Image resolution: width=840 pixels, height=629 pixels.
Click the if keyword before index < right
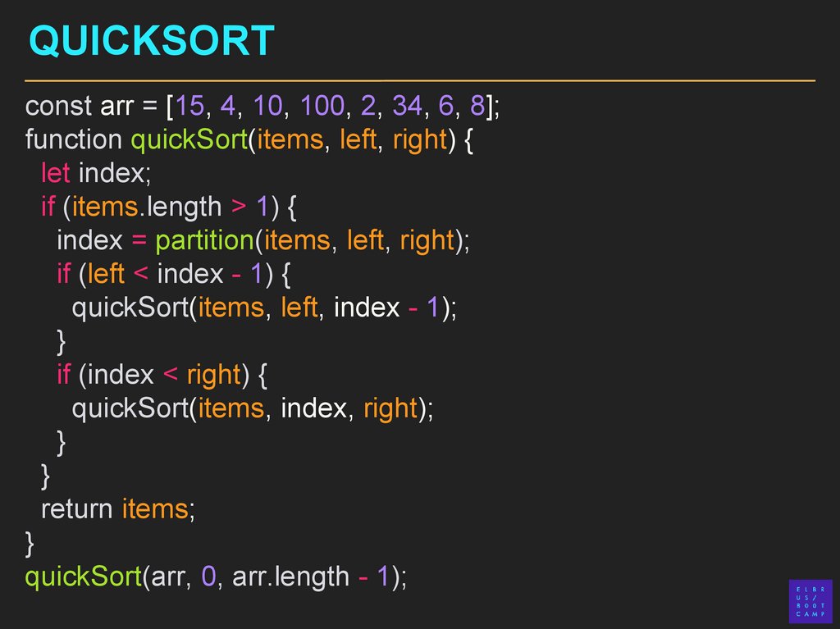pos(63,376)
